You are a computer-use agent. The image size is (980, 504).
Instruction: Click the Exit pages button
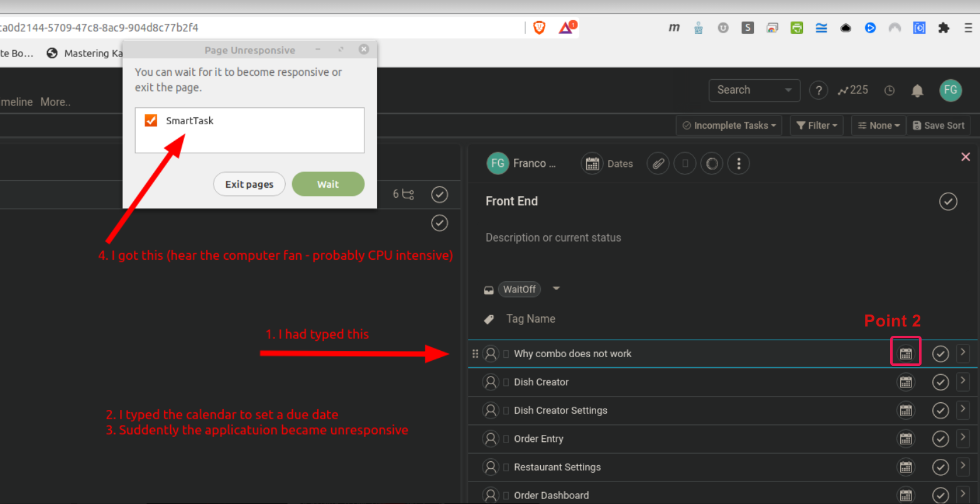click(x=249, y=184)
